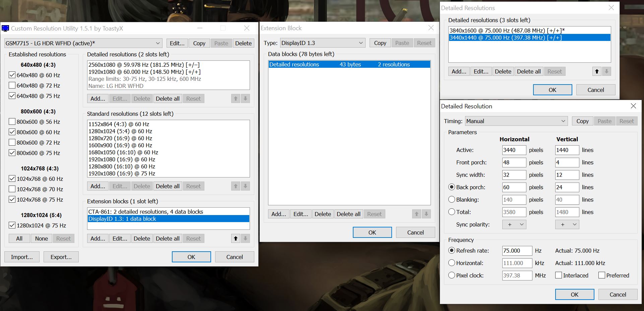Image resolution: width=644 pixels, height=311 pixels.
Task: Enable the 640x480 @ 72 Hz checkbox
Action: point(12,86)
